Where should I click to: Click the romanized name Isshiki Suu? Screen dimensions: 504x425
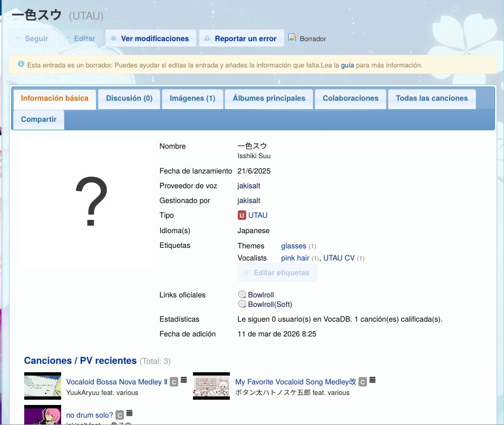click(x=254, y=156)
